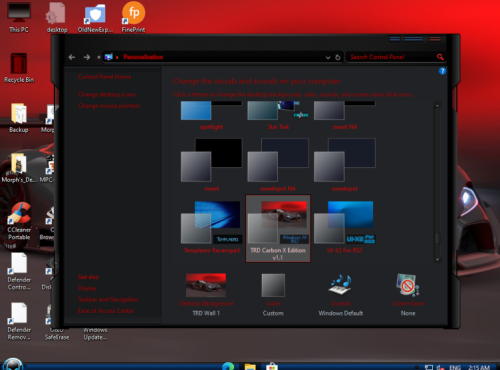Click the refresh button in address bar
Screen dimensions: 500x370
click(338, 57)
